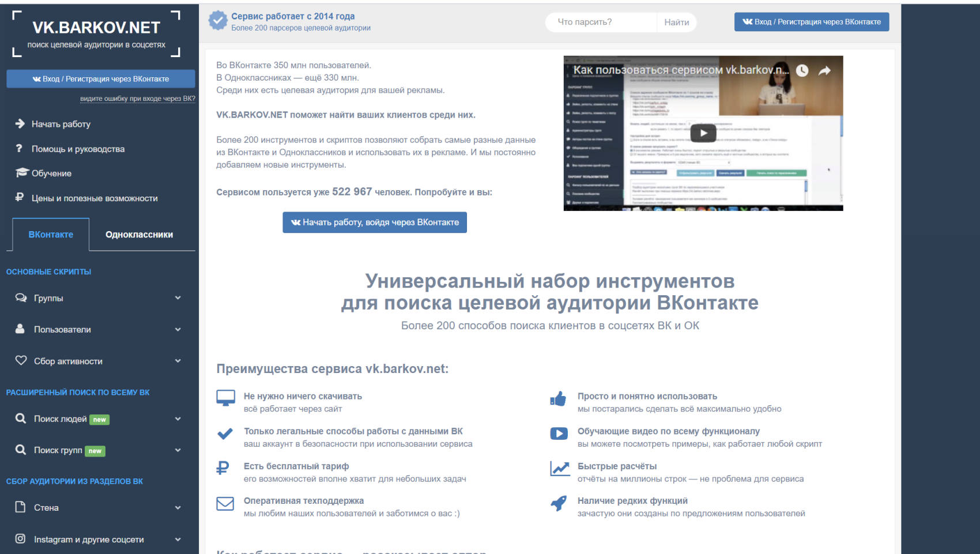The width and height of the screenshot is (980, 554).
Task: Click the heart icon beside Сбор активности
Action: tap(21, 361)
